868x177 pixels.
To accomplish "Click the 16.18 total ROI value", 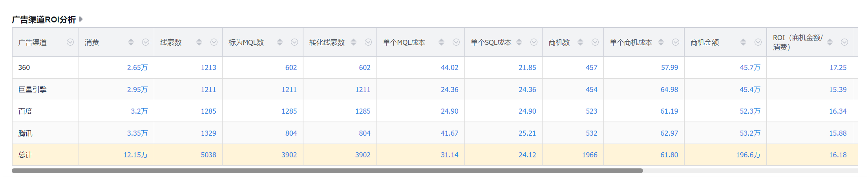I will 838,155.
